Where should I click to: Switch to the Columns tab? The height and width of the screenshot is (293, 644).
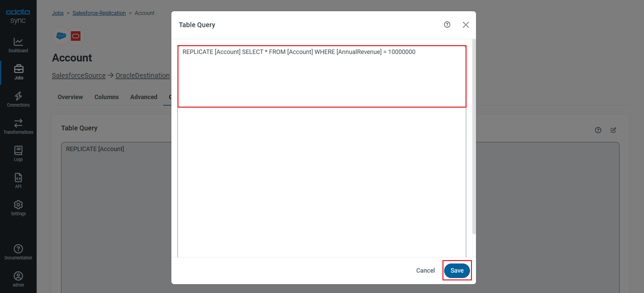107,97
